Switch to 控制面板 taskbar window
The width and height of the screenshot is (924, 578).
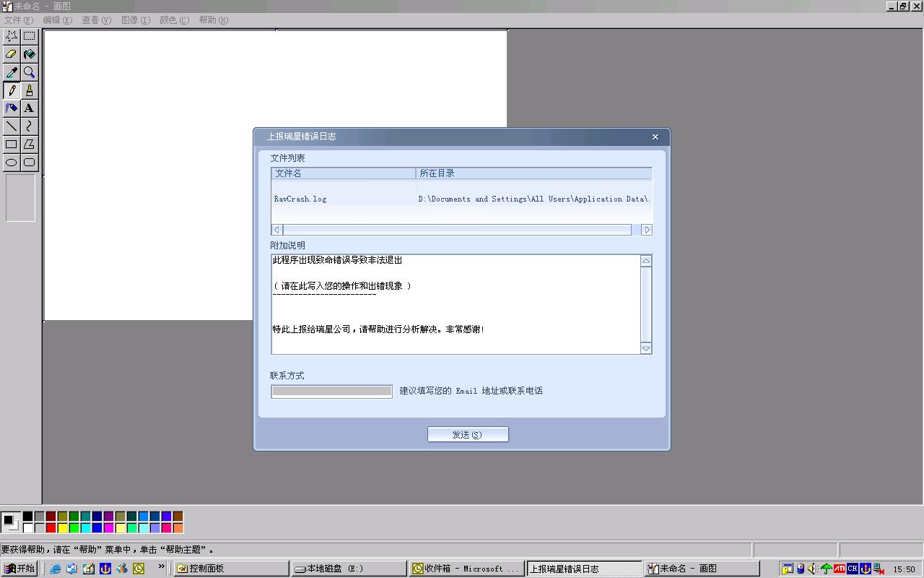tap(231, 569)
